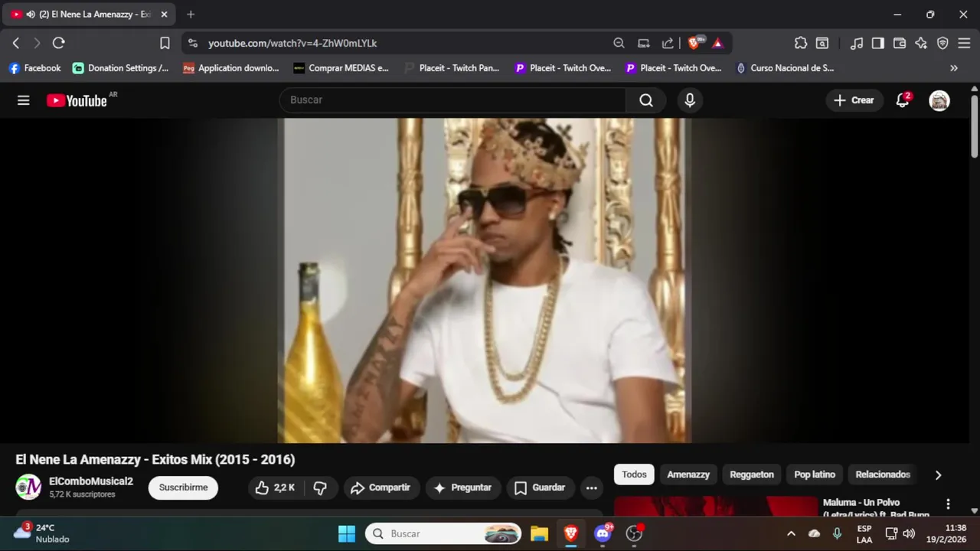Open the Donation Settings bookmark

pyautogui.click(x=121, y=68)
